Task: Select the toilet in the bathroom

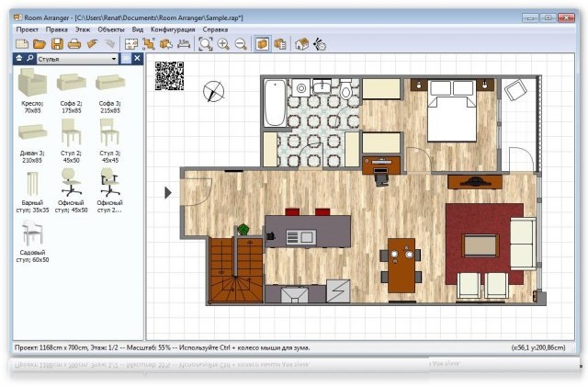Action: click(x=345, y=88)
